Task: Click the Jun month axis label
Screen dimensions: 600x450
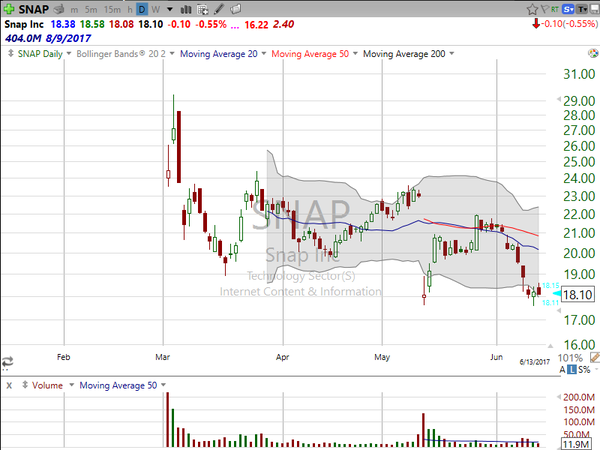Action: click(496, 357)
